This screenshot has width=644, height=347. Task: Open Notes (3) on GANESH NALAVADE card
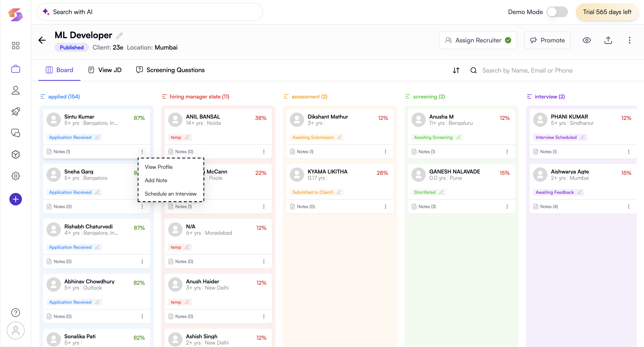click(x=424, y=207)
